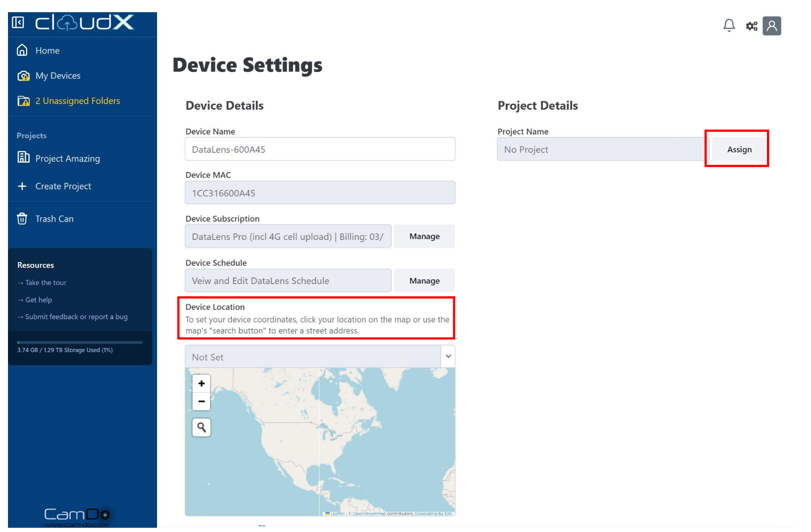Screen dimensions: 811x532
Task: Go to Home in sidebar
Action: [x=47, y=51]
